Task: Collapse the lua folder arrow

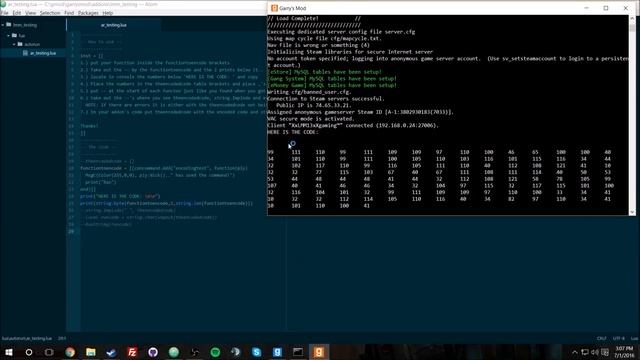Action: pos(9,36)
